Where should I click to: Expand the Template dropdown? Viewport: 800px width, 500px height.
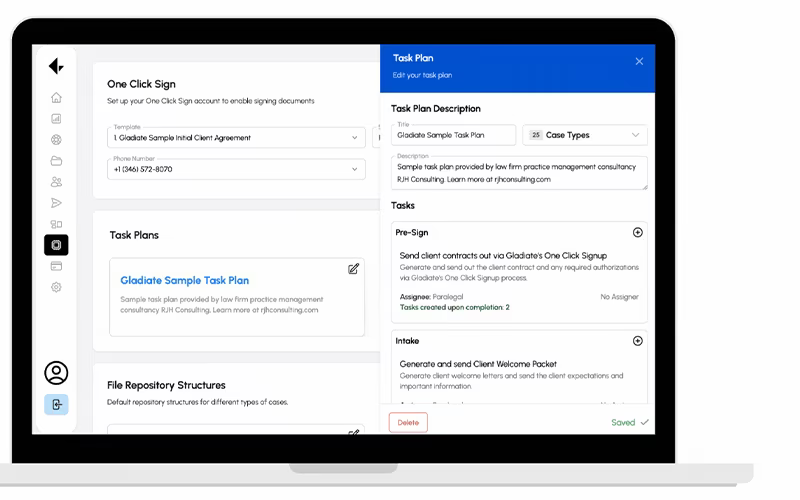(x=236, y=138)
